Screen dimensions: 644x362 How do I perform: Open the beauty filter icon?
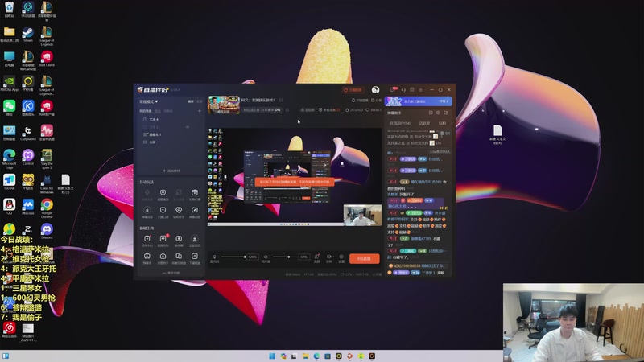click(x=317, y=257)
